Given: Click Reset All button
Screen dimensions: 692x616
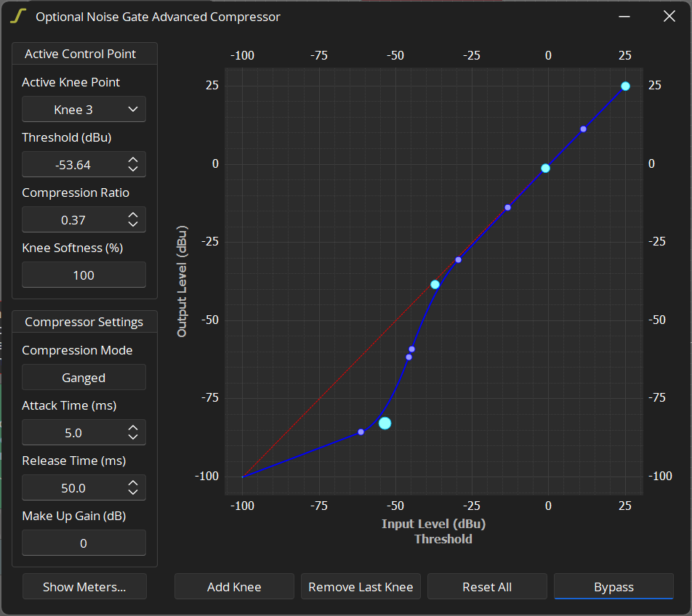Looking at the screenshot, I should [x=487, y=587].
